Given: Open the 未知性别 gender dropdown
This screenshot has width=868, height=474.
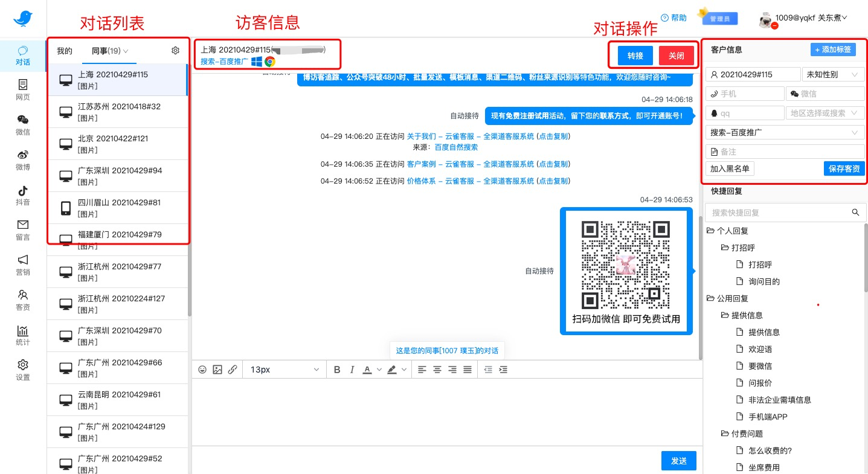Looking at the screenshot, I should click(x=832, y=75).
